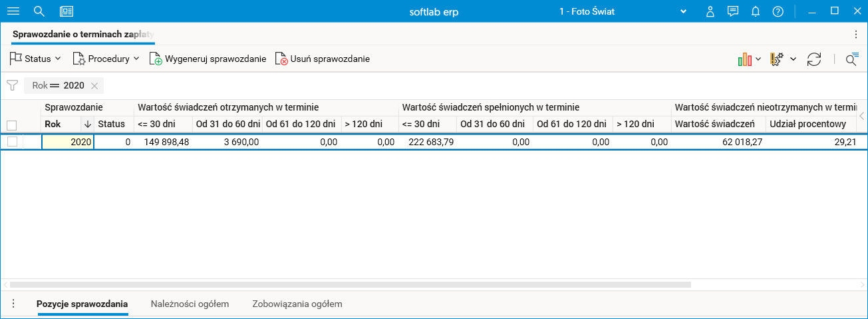Click the filter funnel icon
868x319 pixels.
click(x=12, y=85)
